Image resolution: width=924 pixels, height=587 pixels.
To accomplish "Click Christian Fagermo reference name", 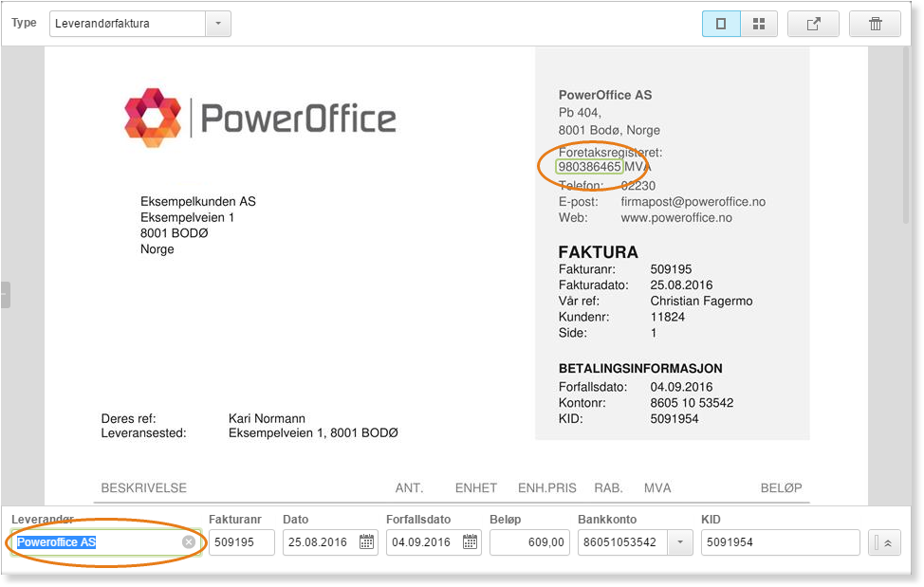I will tap(701, 301).
